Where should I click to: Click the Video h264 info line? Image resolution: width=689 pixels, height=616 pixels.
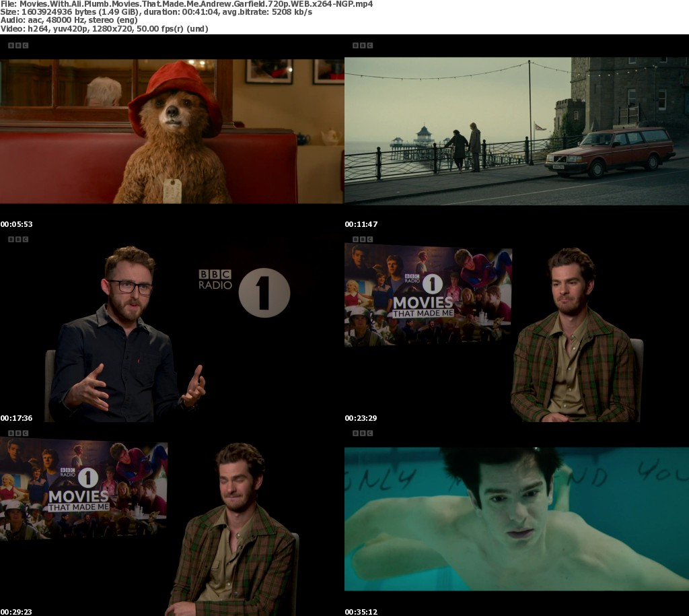(104, 28)
